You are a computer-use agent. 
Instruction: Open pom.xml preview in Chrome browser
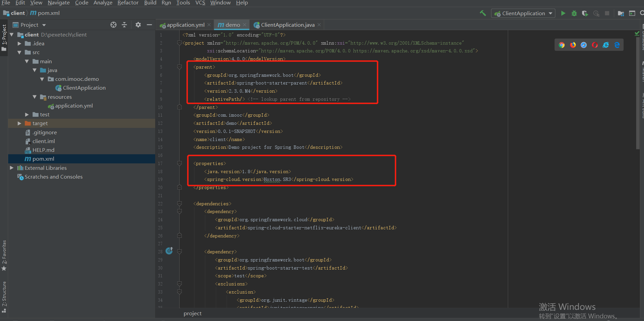pyautogui.click(x=562, y=45)
